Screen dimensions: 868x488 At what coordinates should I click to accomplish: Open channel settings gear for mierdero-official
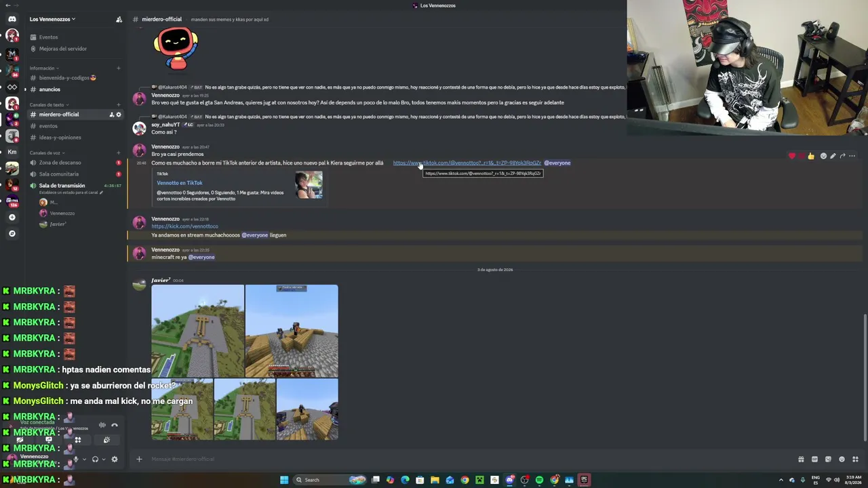click(x=119, y=115)
